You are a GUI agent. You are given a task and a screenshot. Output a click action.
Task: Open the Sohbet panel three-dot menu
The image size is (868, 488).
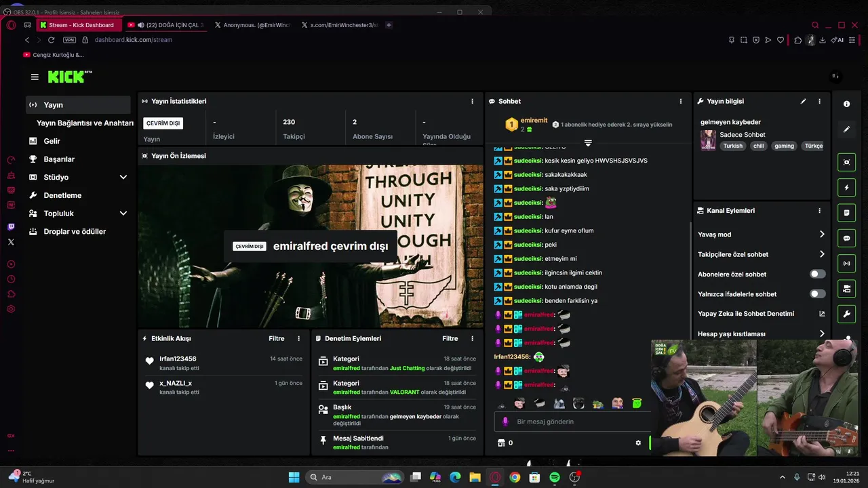[x=681, y=101]
